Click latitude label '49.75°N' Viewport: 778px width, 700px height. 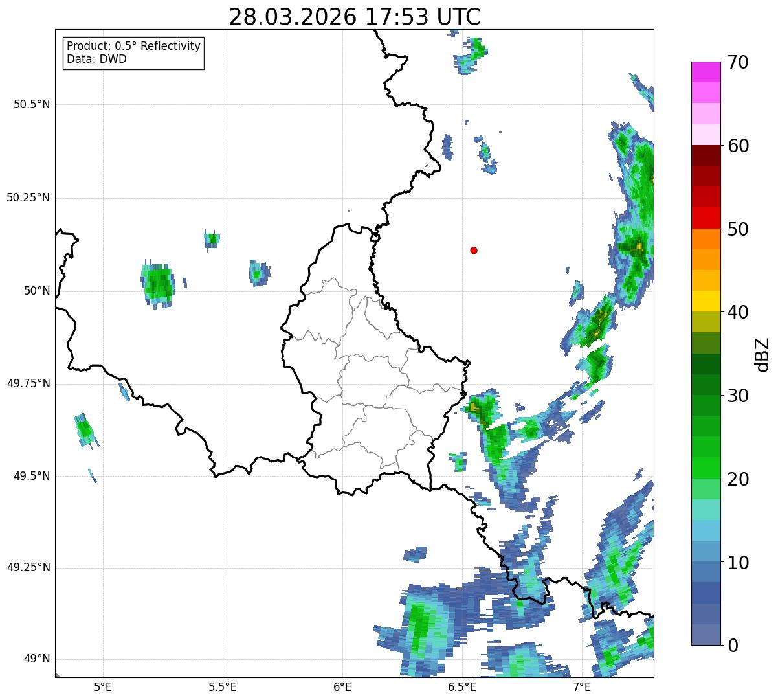28,383
